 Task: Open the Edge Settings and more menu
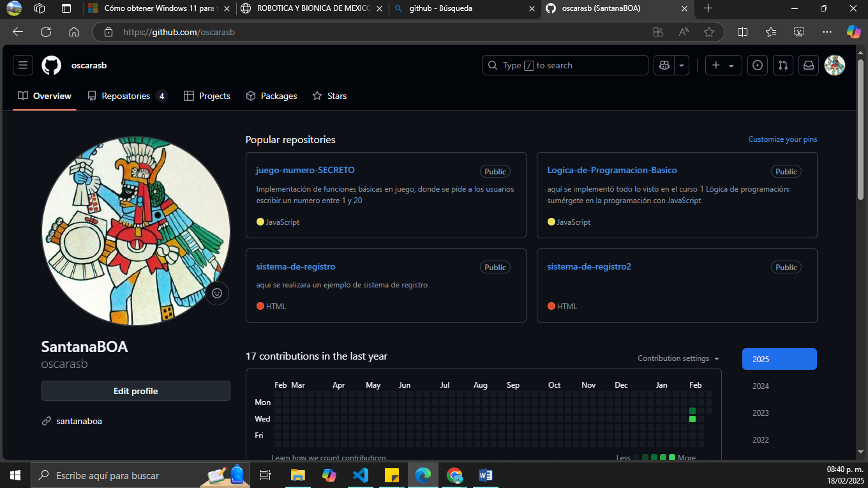[827, 31]
